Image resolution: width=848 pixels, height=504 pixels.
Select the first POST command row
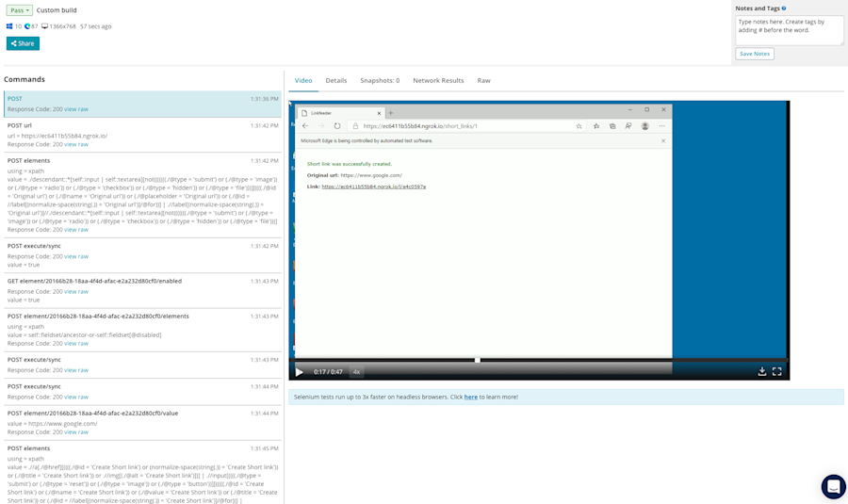143,104
